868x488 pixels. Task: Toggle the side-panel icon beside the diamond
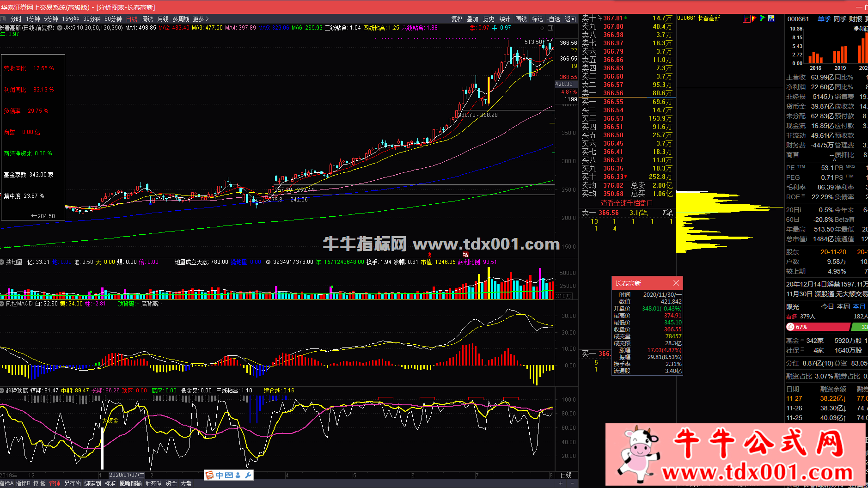tap(550, 28)
